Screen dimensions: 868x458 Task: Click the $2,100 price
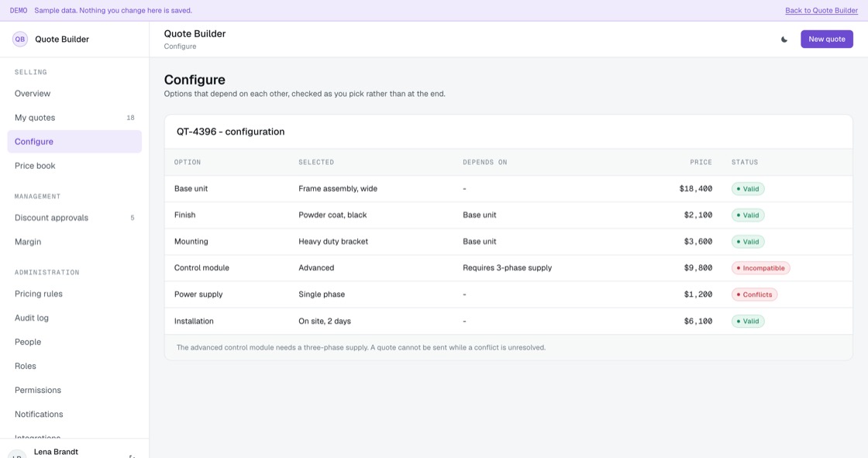point(698,215)
